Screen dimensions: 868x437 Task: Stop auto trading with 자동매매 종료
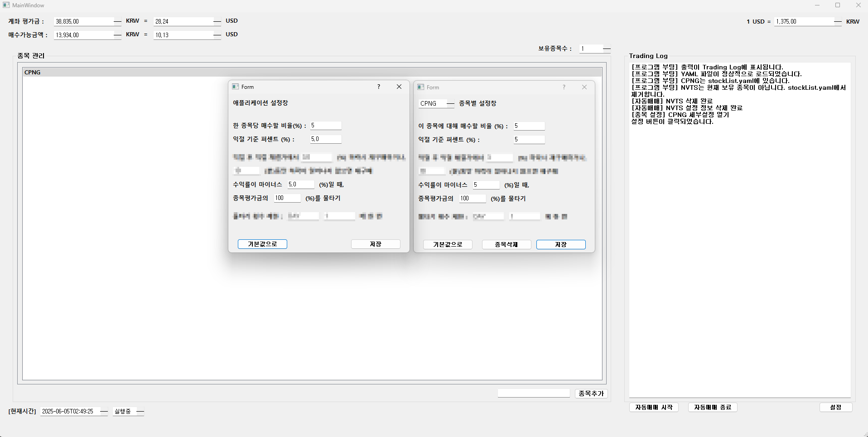click(713, 407)
